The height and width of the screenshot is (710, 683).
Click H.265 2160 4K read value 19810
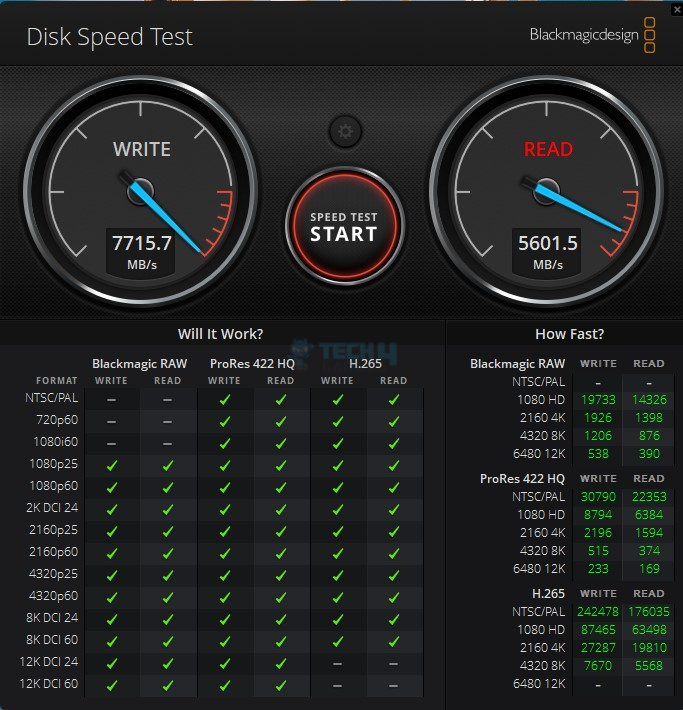[x=649, y=648]
